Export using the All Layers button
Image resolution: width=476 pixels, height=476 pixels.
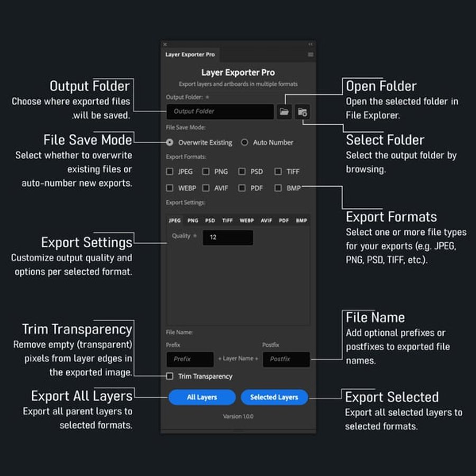(x=202, y=397)
